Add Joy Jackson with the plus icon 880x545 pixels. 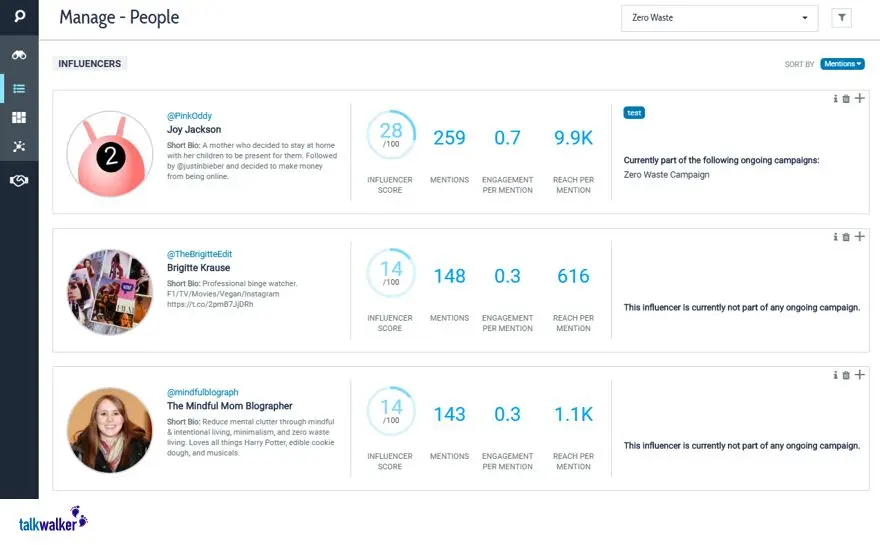point(859,98)
